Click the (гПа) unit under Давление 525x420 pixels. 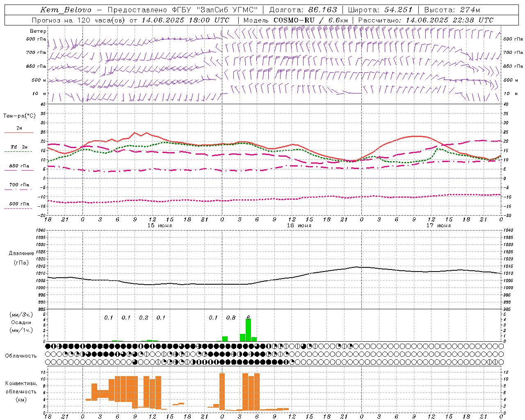[21, 263]
